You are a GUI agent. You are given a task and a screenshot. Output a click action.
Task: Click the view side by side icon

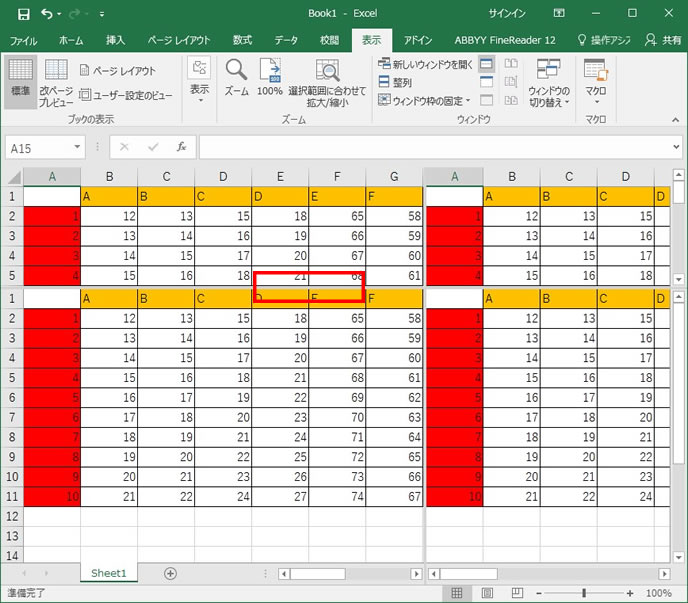(511, 64)
